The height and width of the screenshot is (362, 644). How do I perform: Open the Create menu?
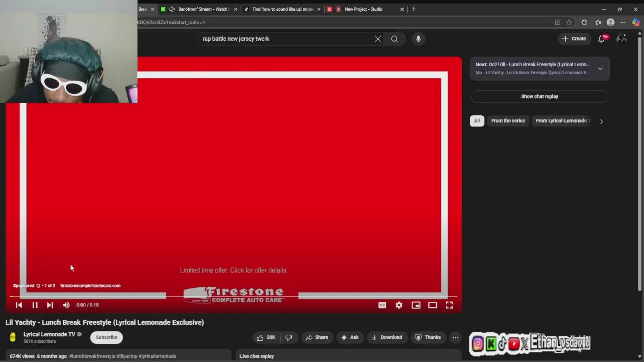point(574,39)
